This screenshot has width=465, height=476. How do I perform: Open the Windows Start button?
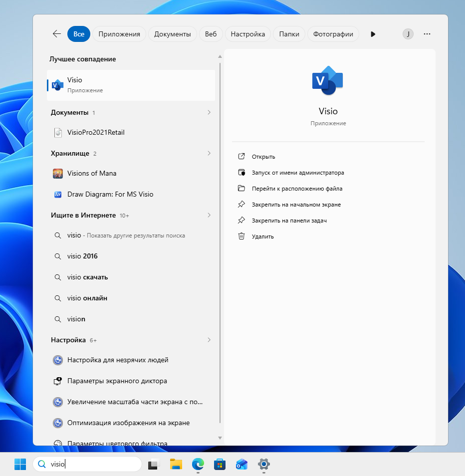[20, 464]
